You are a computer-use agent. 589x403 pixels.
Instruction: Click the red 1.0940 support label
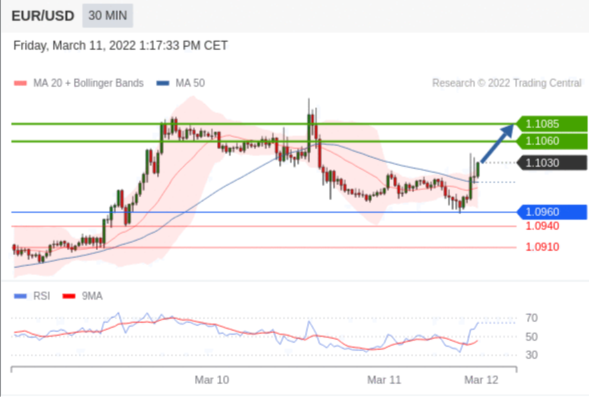pyautogui.click(x=542, y=226)
